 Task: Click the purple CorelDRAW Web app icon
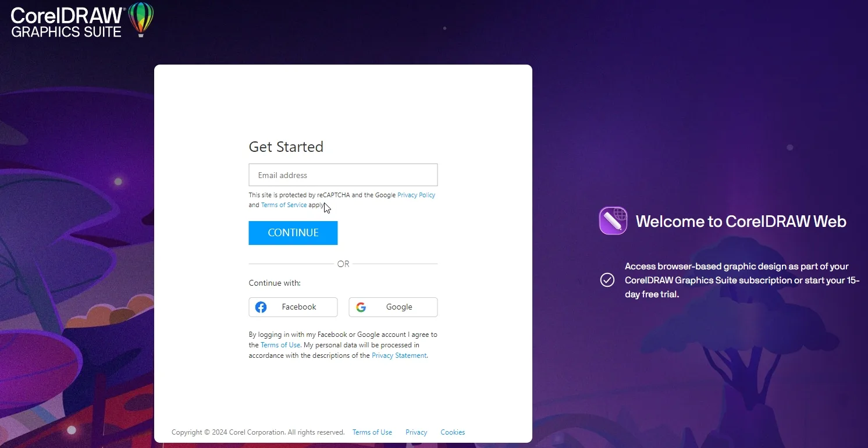point(613,221)
